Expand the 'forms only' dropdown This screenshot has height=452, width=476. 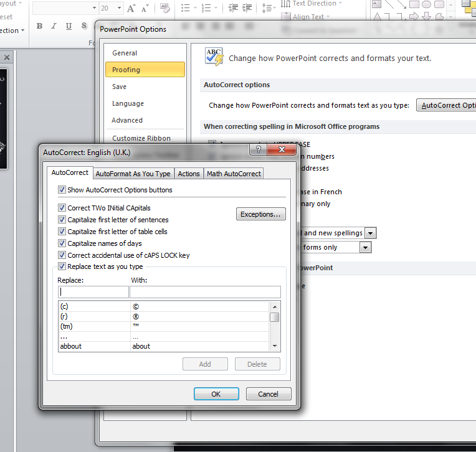(366, 248)
